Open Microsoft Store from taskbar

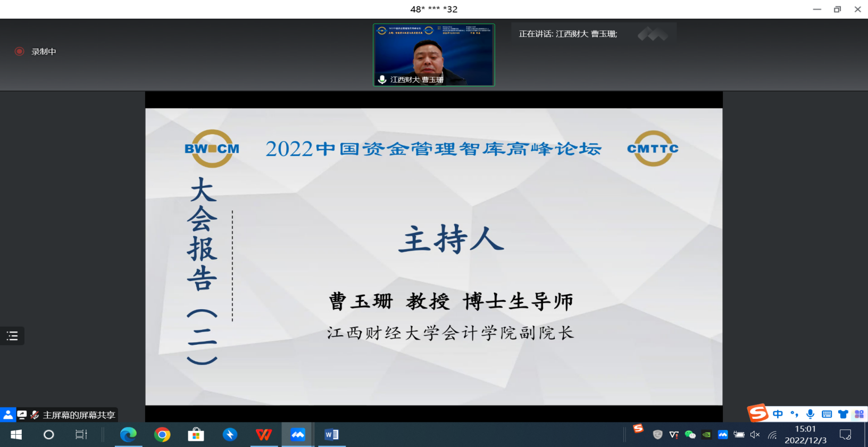pyautogui.click(x=196, y=435)
